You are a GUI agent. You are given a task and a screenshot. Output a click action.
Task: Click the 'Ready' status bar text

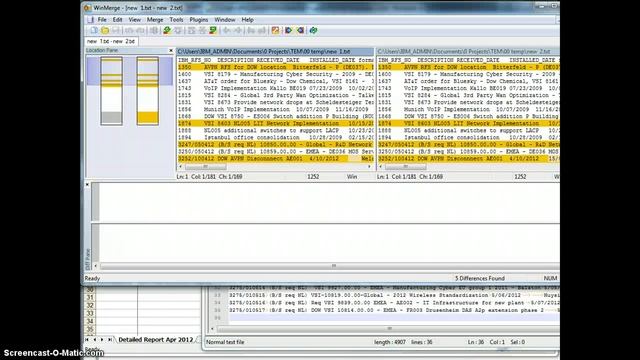click(x=92, y=278)
